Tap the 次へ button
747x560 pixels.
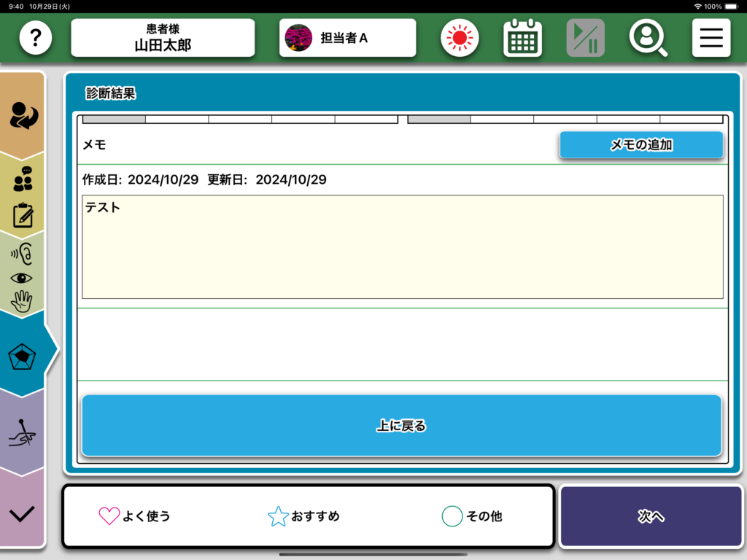(x=651, y=516)
